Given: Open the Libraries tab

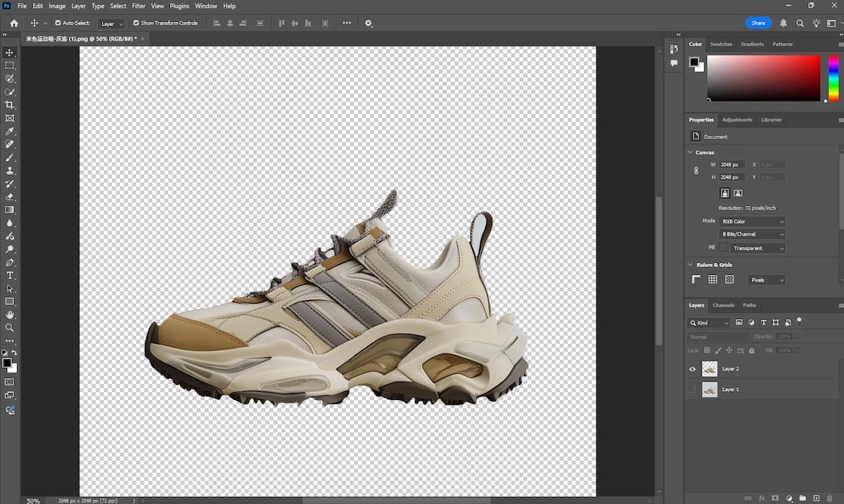Looking at the screenshot, I should point(771,119).
